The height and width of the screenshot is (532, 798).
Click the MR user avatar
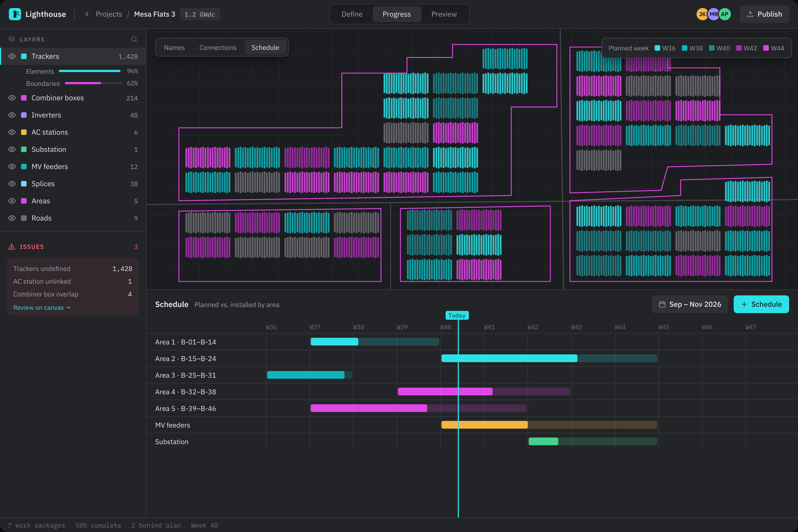(x=713, y=14)
